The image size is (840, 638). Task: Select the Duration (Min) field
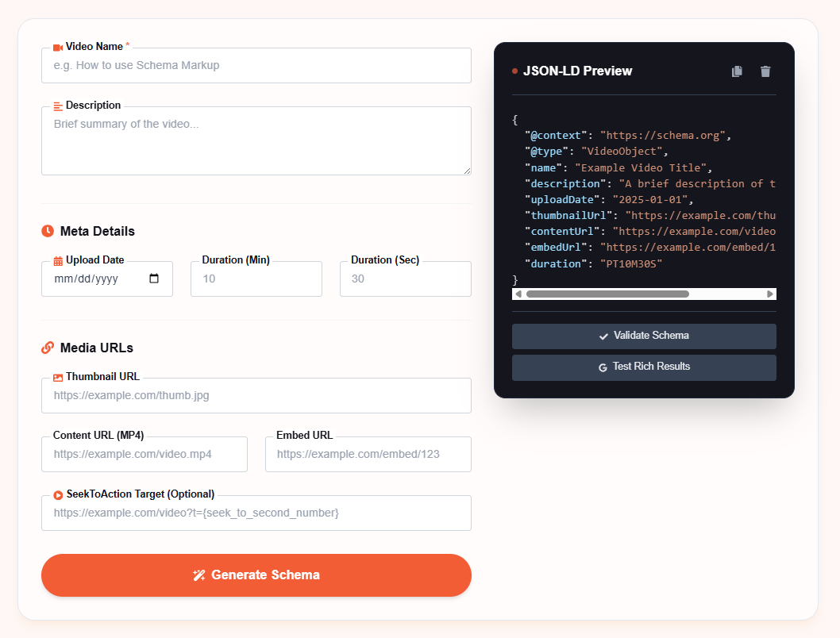(256, 279)
